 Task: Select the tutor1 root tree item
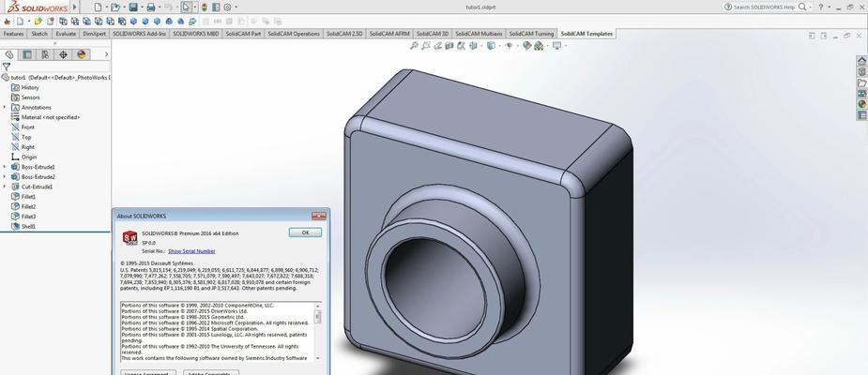coord(55,78)
